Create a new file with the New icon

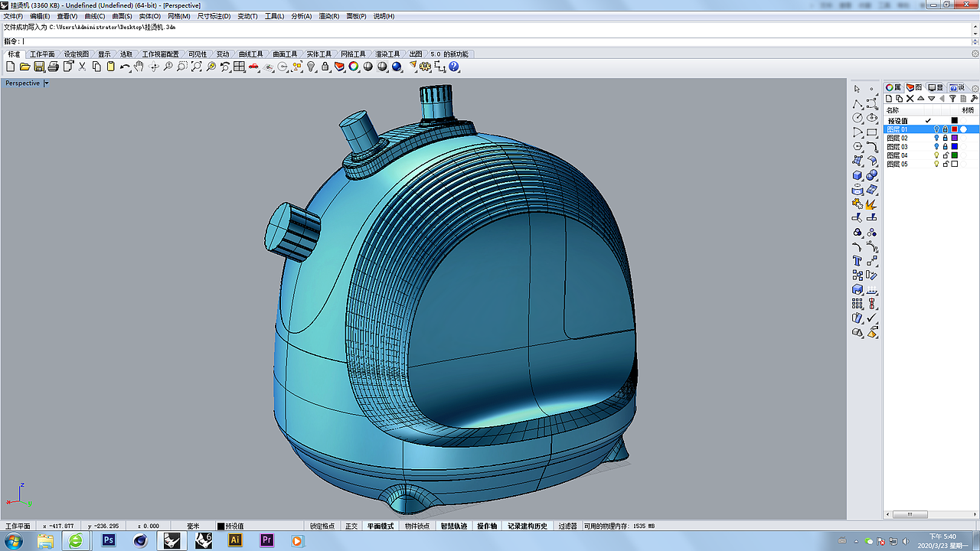[11, 67]
